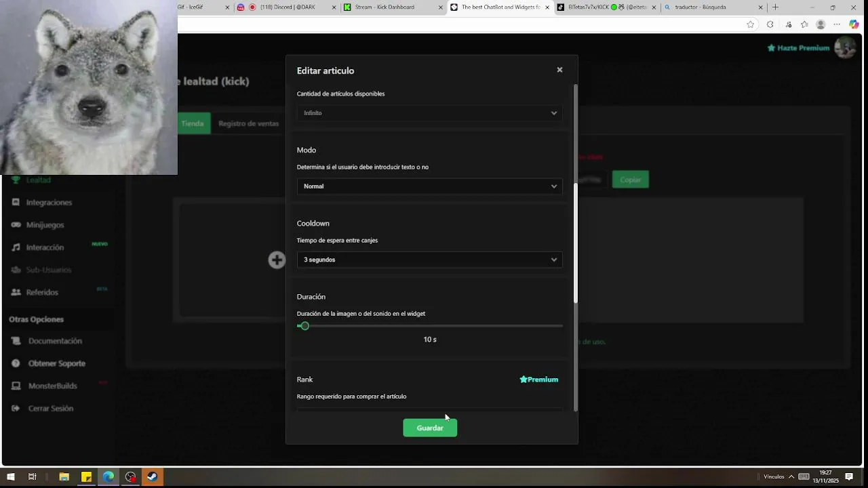Viewport: 868px width, 488px height.
Task: Open the Infinito quantity dropdown
Action: click(429, 113)
